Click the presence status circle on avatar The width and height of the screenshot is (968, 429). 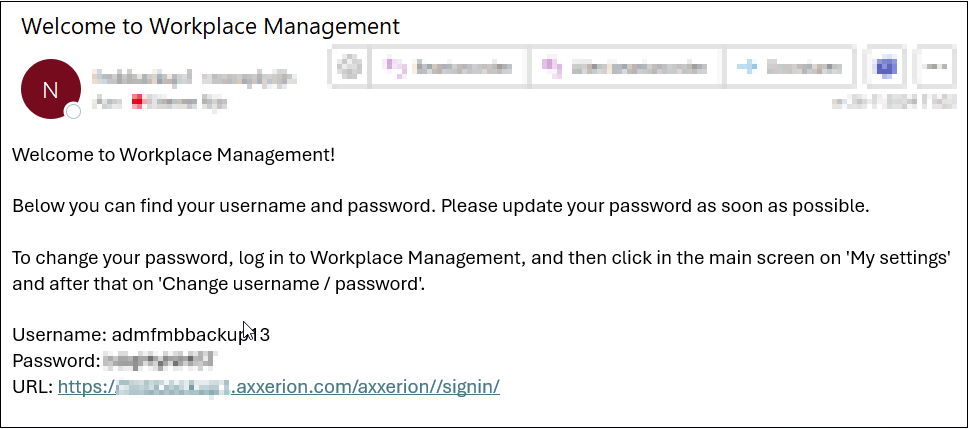[x=73, y=112]
